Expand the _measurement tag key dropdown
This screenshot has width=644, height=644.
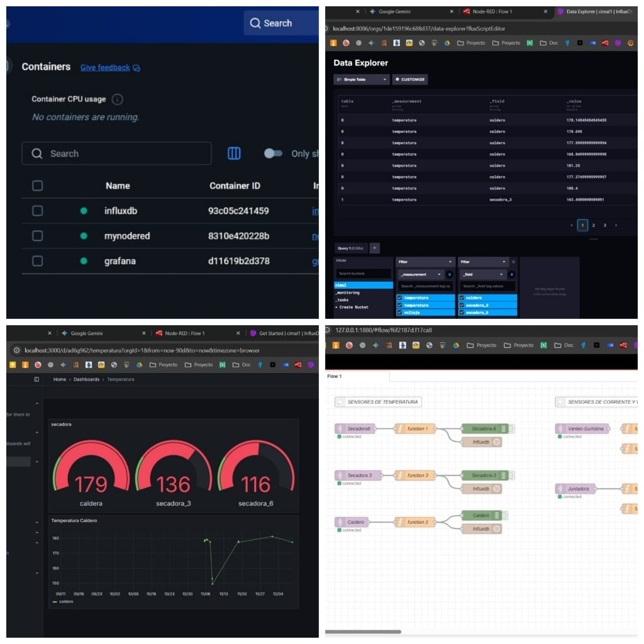(420, 274)
